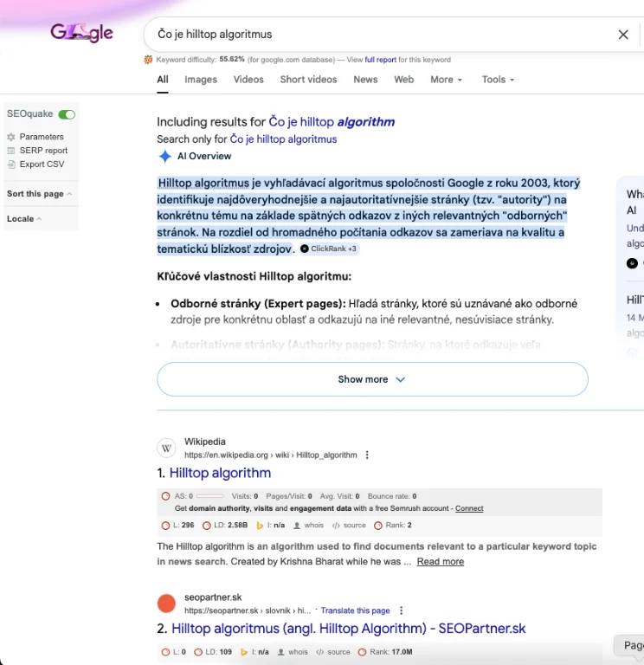Screen dimensions: 644x665
Task: Open SEOquake Parameters gear icon
Action: pyautogui.click(x=11, y=137)
